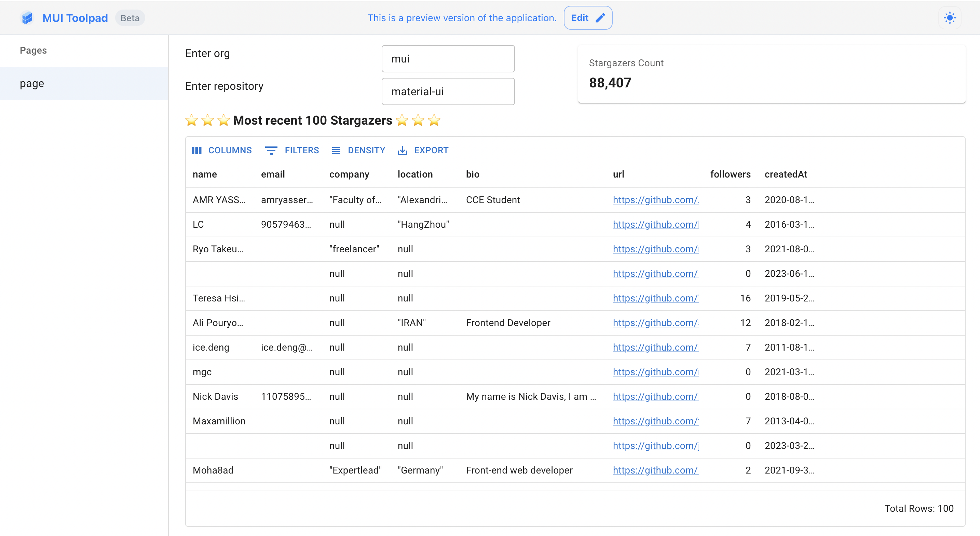Click the Stargazers Count value 88,407
980x536 pixels.
click(x=610, y=83)
